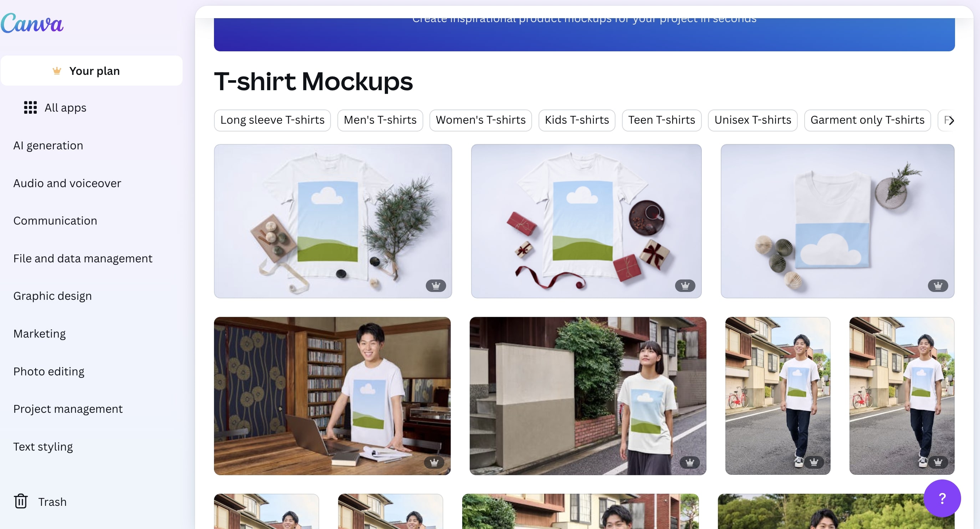The width and height of the screenshot is (980, 529).
Task: Select Kids T-shirts category chip
Action: tap(577, 120)
